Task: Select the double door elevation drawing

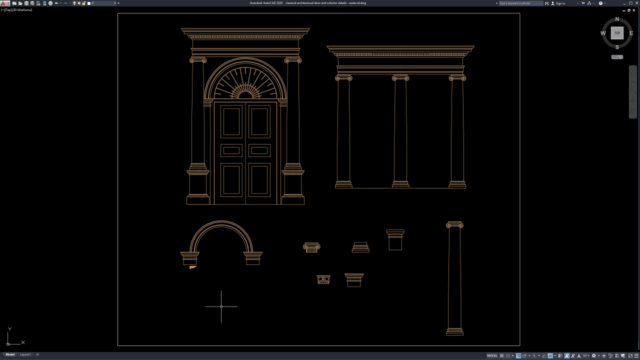Action: tap(245, 116)
